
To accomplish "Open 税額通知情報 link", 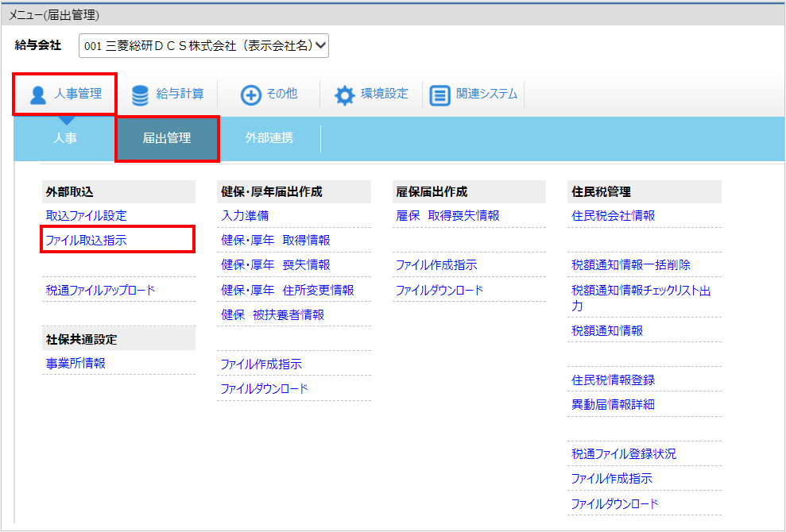I will (607, 330).
